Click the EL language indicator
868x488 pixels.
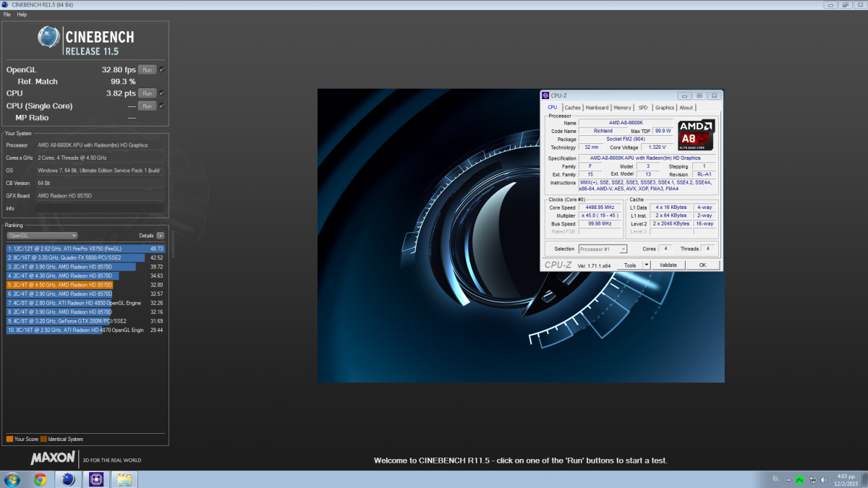pyautogui.click(x=776, y=479)
